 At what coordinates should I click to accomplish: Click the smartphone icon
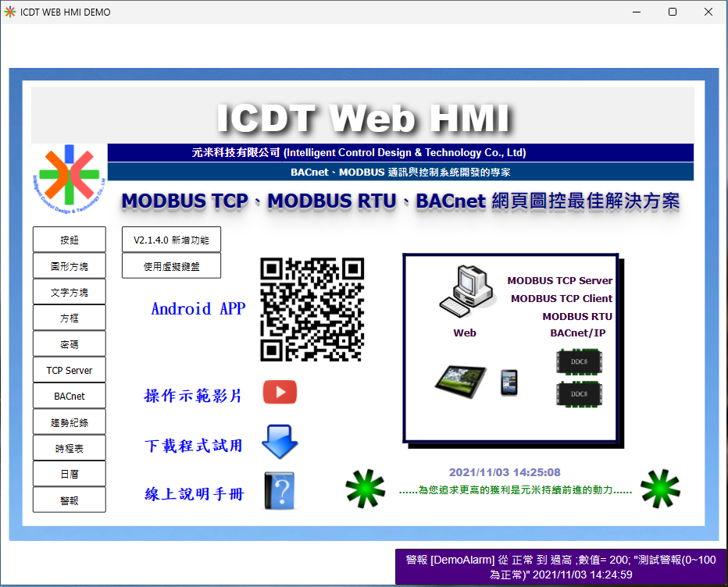coord(509,382)
